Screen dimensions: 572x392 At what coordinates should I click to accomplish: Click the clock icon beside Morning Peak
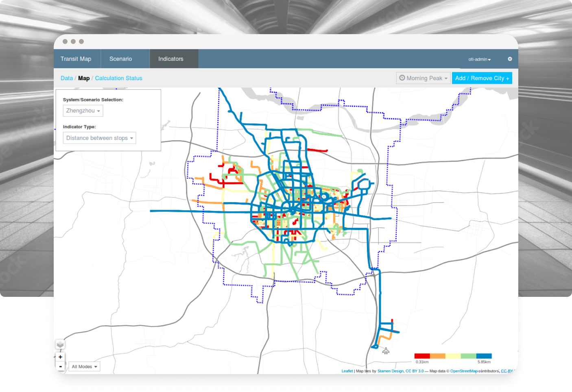click(402, 78)
